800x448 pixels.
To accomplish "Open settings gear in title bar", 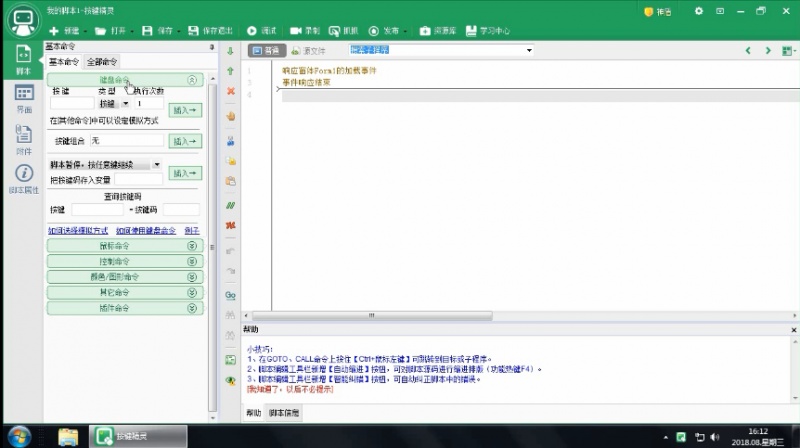I will [x=698, y=11].
